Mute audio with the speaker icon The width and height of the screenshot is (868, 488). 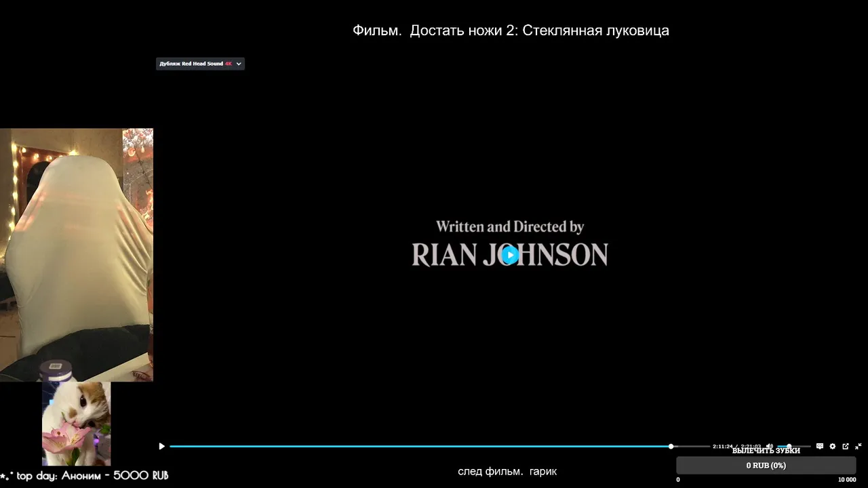click(770, 446)
